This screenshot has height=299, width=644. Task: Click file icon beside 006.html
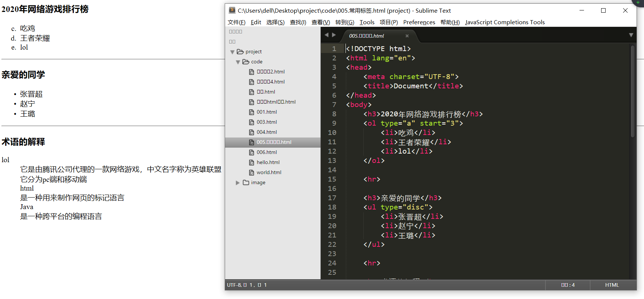pos(252,152)
